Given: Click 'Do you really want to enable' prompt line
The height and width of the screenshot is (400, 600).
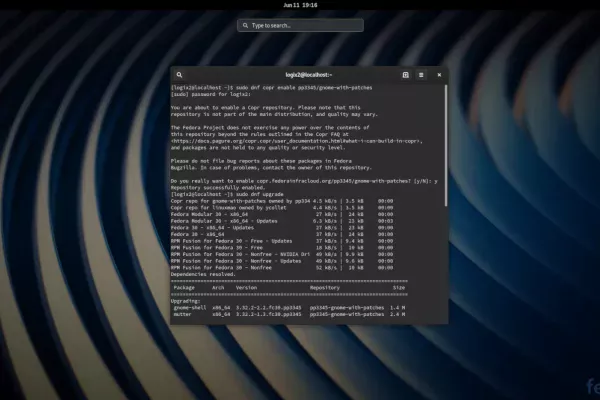Looking at the screenshot, I should [x=304, y=181].
